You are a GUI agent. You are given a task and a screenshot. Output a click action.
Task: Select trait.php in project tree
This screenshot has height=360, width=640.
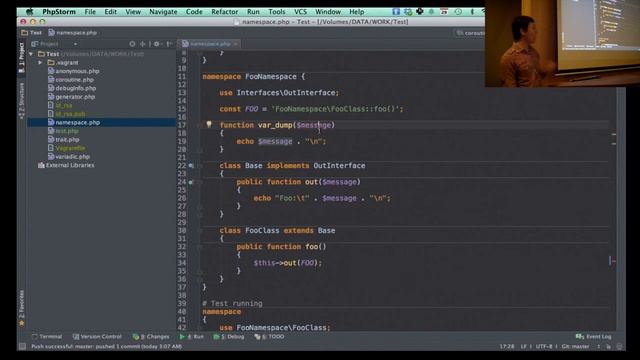[63, 140]
